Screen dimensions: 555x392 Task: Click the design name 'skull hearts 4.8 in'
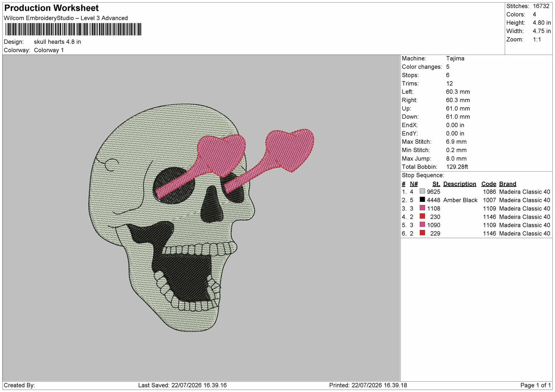(57, 42)
